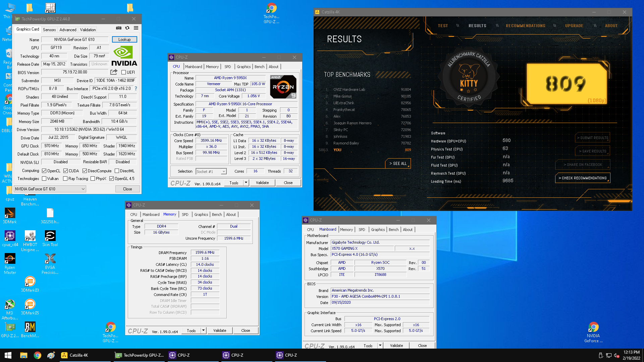Open Skin Tool desktop icon
644x362 pixels.
[50, 238]
